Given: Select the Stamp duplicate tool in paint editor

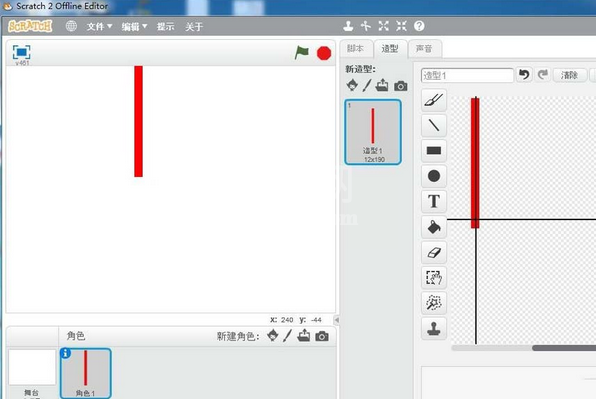Looking at the screenshot, I should pos(434,328).
